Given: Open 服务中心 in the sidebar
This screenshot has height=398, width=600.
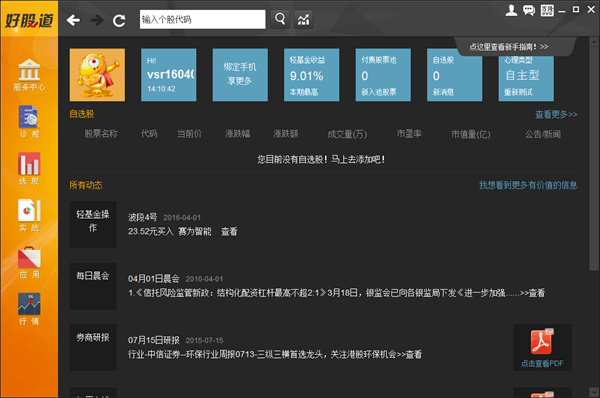Looking at the screenshot, I should (x=29, y=75).
